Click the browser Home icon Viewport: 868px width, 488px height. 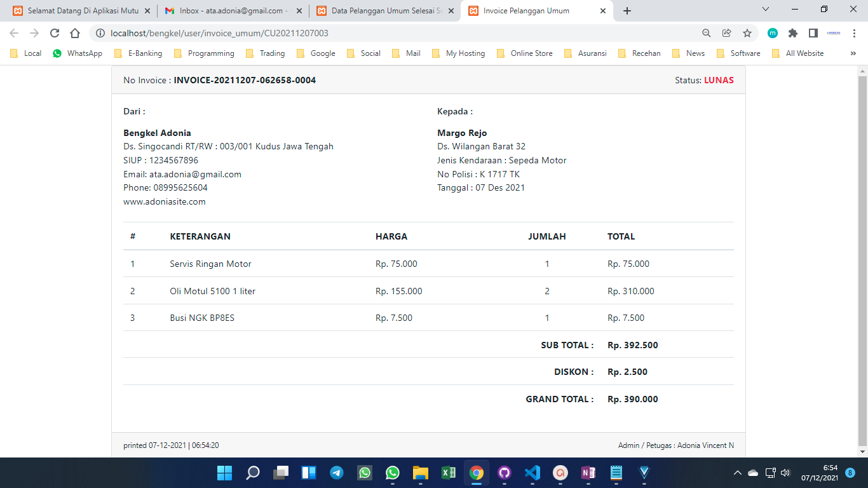(75, 33)
